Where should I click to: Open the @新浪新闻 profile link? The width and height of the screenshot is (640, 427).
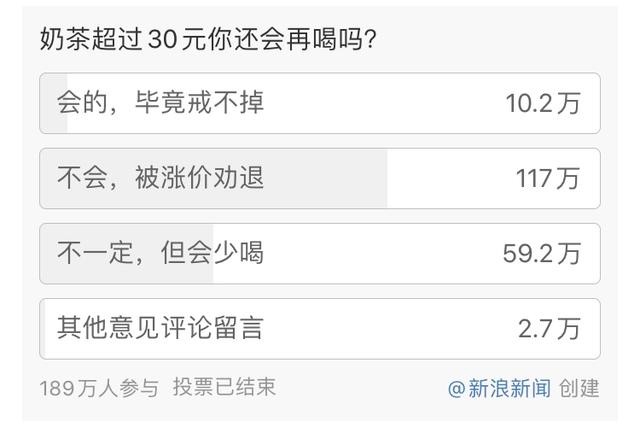click(x=499, y=388)
